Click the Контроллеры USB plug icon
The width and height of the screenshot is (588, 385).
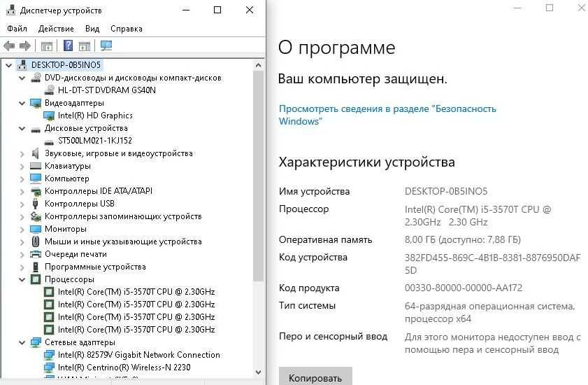coord(35,204)
